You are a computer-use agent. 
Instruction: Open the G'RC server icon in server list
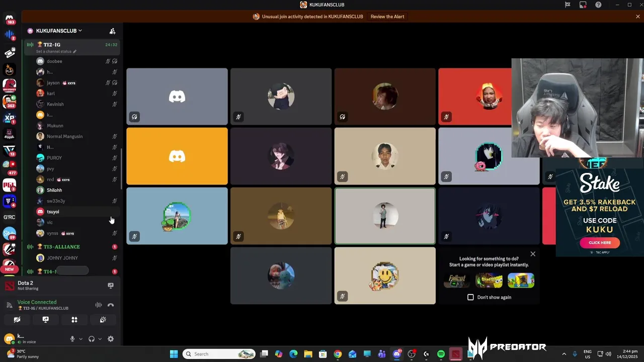click(x=9, y=217)
